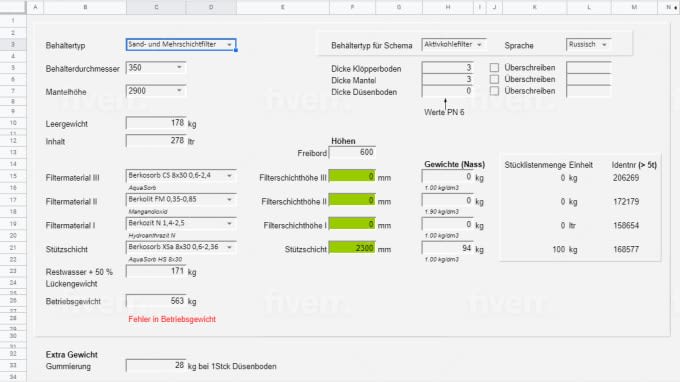Click the Hydroanthrazit N note

[152, 235]
